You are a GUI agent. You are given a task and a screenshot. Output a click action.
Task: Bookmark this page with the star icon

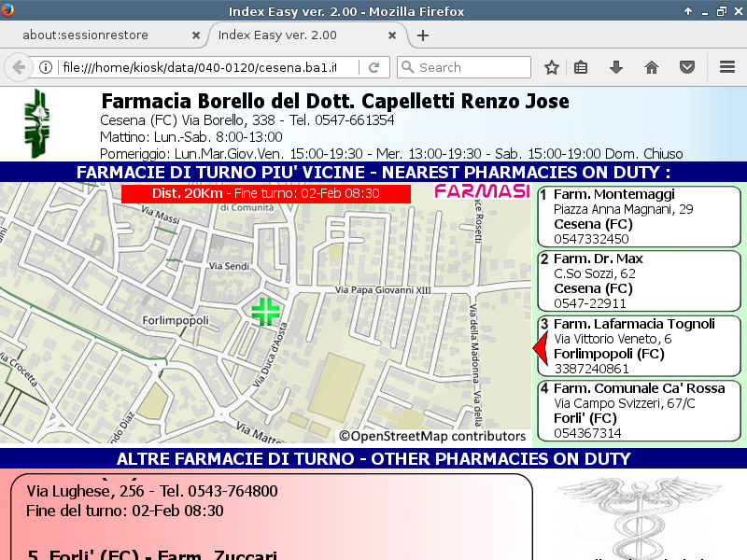pos(552,67)
